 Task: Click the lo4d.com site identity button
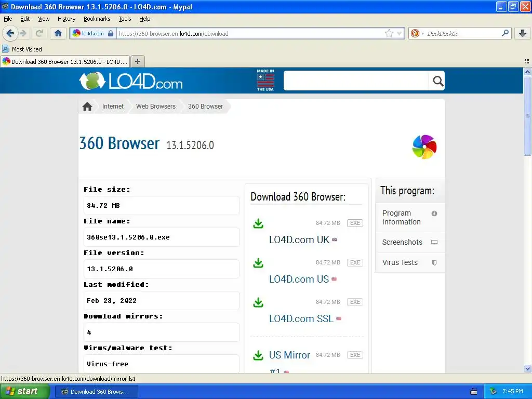pos(92,33)
